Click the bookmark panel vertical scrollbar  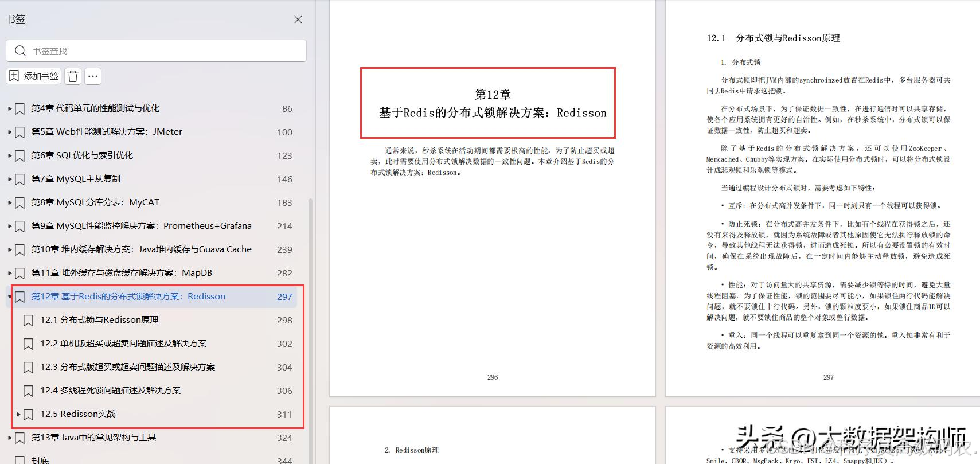(311, 331)
